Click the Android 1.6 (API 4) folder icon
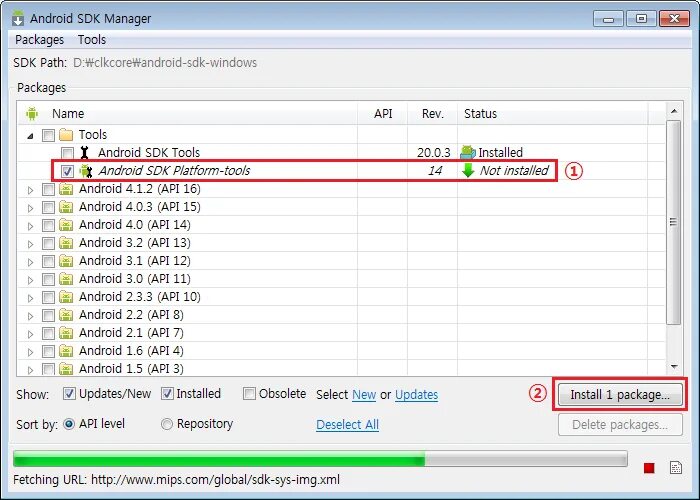Screen dimensions: 700x500 [66, 351]
